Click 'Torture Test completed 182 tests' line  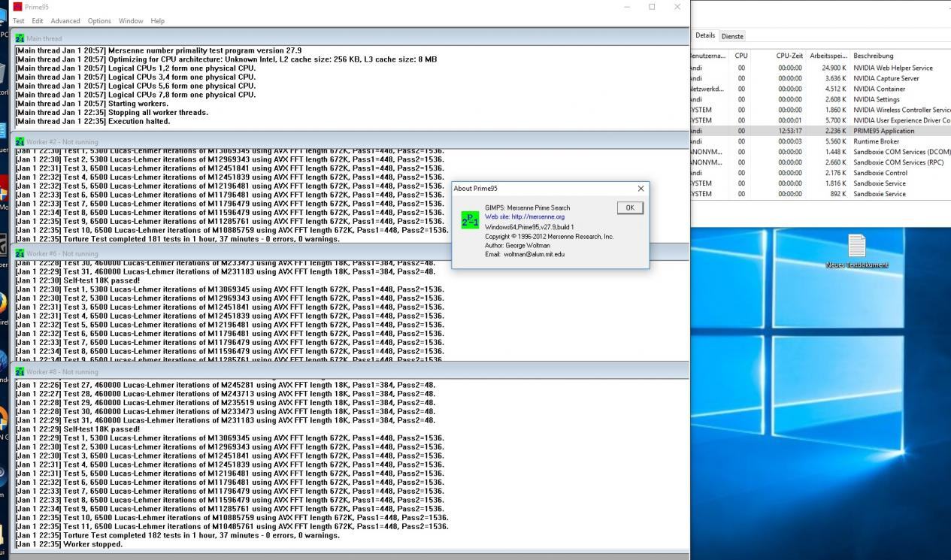point(177,536)
